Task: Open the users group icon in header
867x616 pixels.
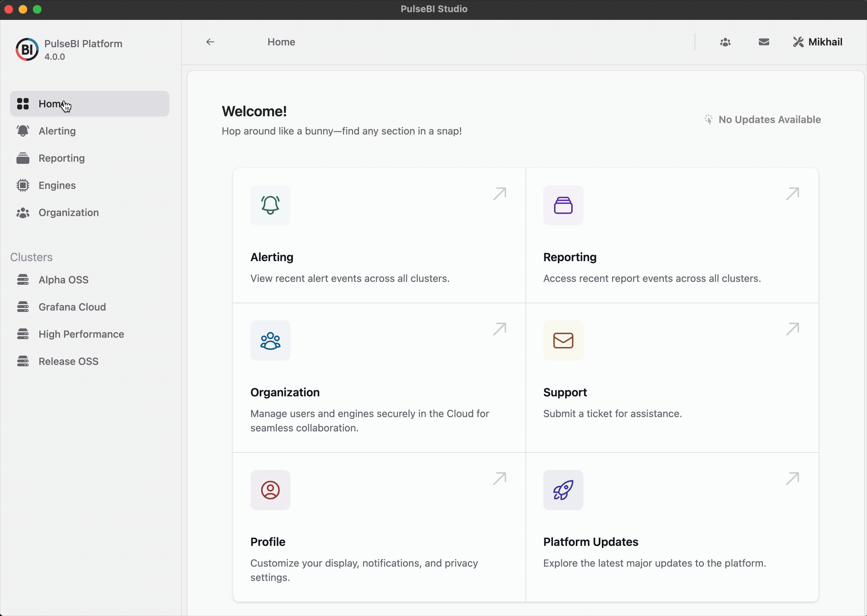Action: [x=725, y=42]
